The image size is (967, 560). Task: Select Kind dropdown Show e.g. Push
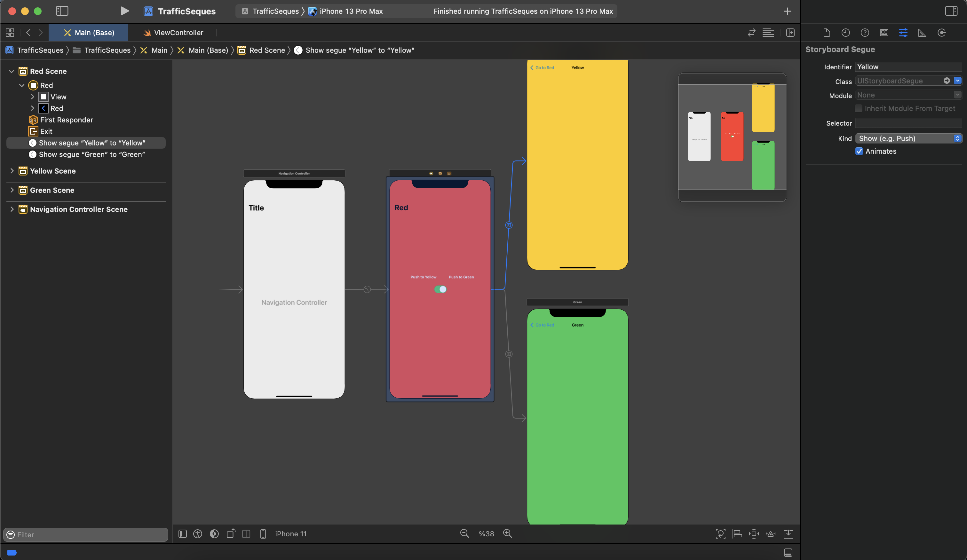(908, 138)
